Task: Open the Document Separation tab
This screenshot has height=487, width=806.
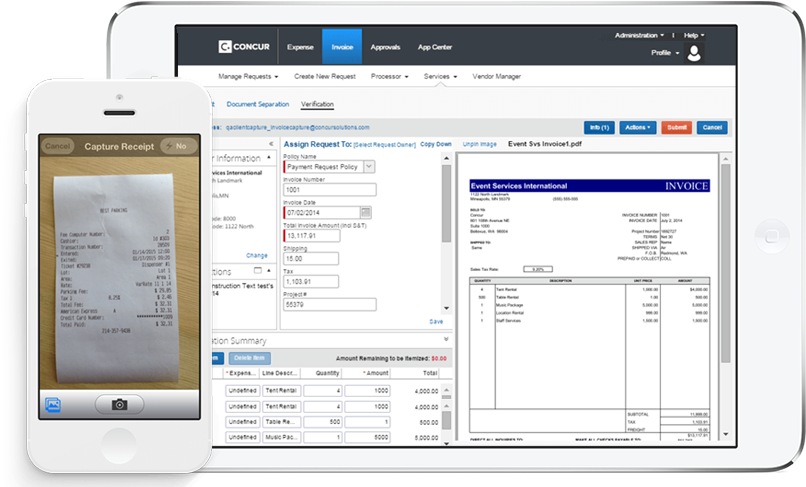Action: (257, 104)
